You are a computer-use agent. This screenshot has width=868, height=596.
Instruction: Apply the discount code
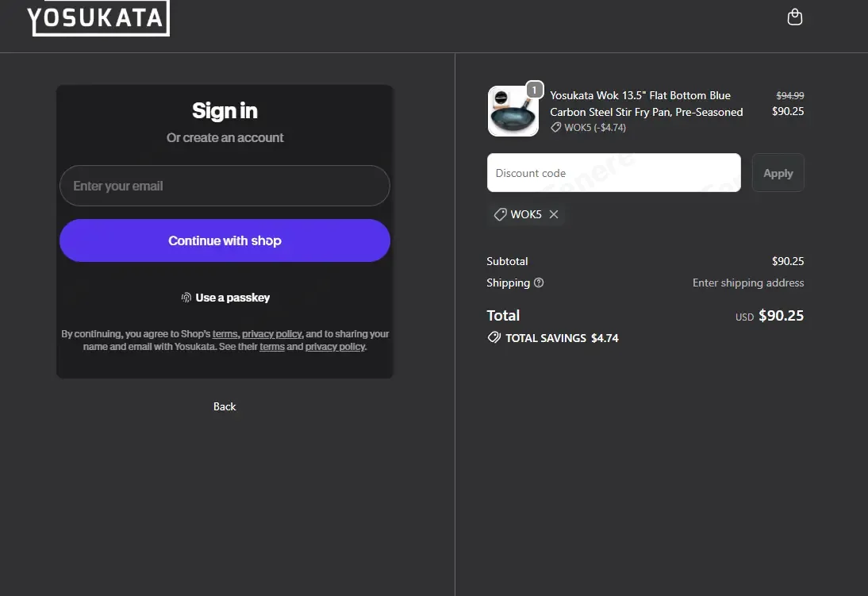778,173
